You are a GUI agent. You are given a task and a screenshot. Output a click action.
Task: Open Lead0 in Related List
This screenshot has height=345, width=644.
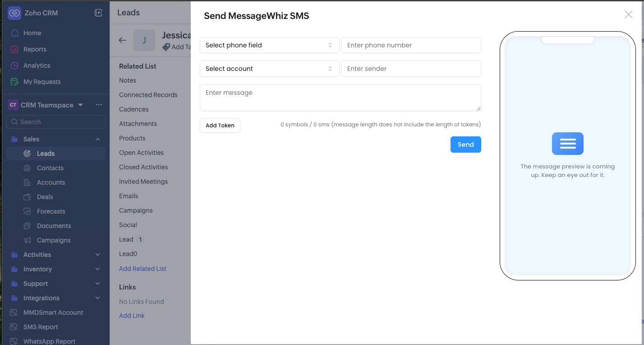[128, 254]
